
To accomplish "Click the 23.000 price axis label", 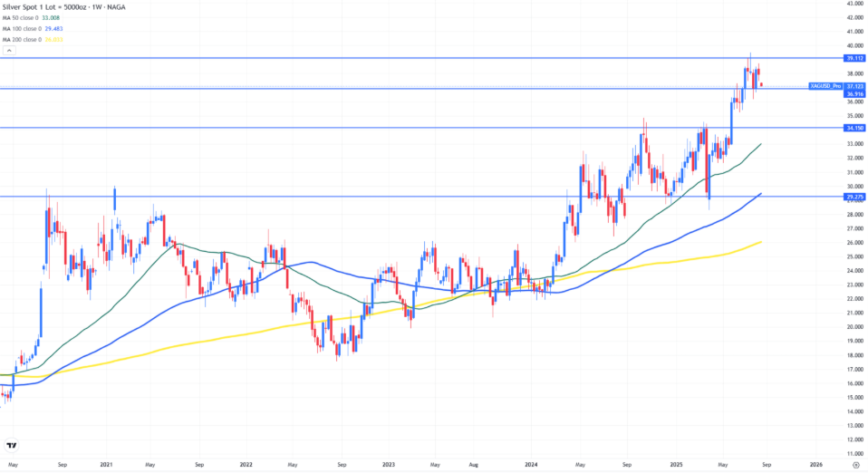I will [854, 285].
